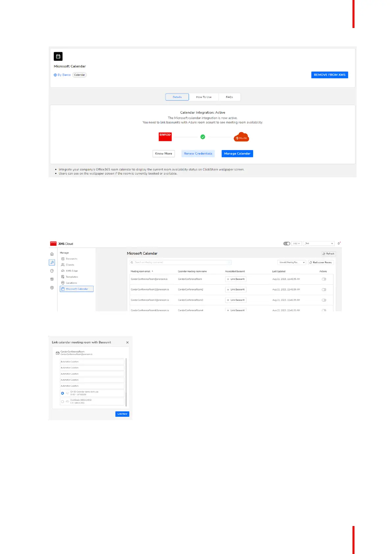
Task: Open the store icon in left rail
Action: (52, 279)
